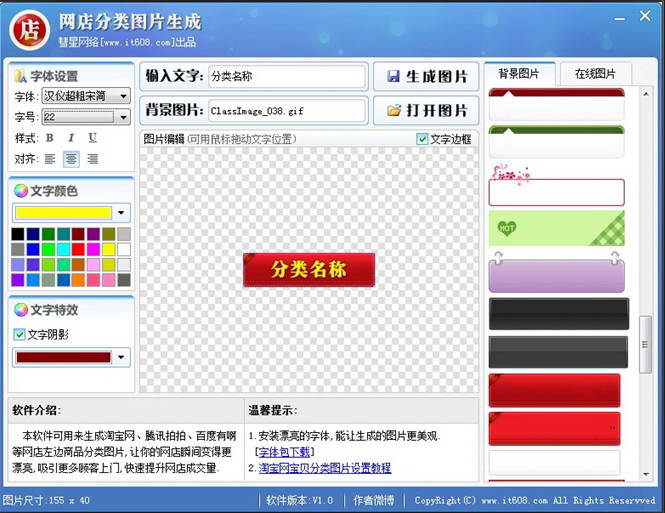Pick the magenta color swatch
Image resolution: width=665 pixels, height=513 pixels.
[93, 249]
